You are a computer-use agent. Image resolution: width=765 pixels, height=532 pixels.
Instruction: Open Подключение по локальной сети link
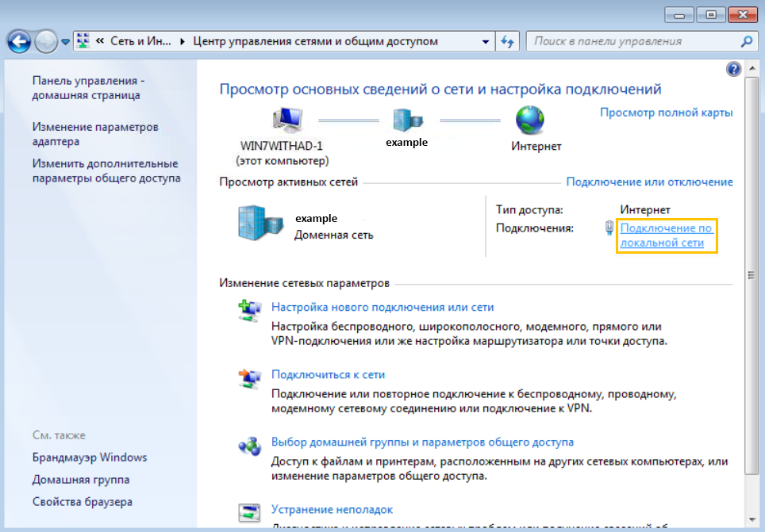[667, 235]
